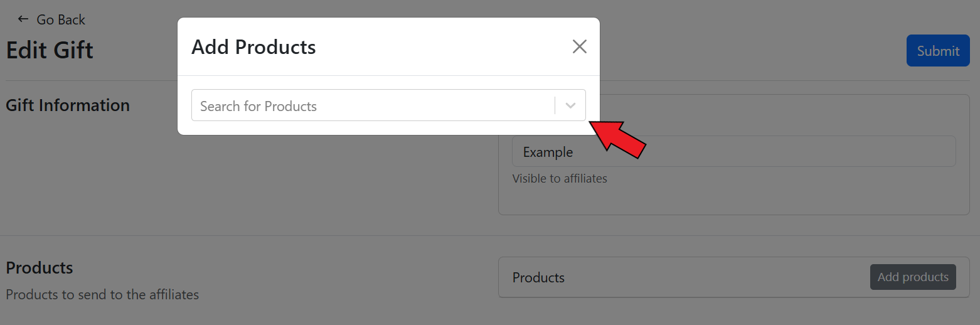Click the vertical separator beside the dropdown chevron
Screen dimensions: 980x325
coord(555,105)
